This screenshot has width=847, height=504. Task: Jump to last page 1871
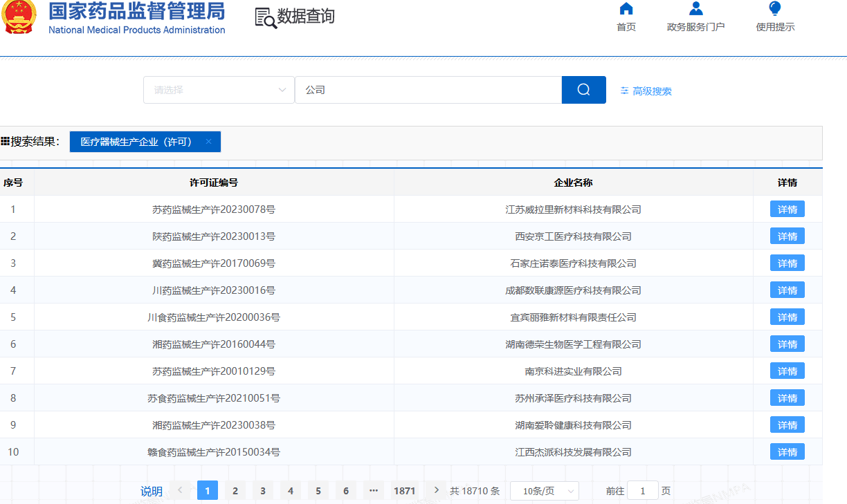tap(404, 490)
